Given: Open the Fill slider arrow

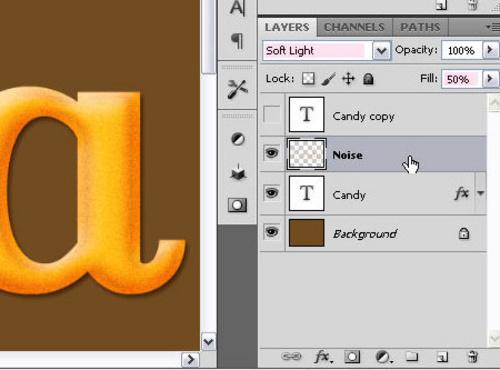Looking at the screenshot, I should click(x=490, y=79).
